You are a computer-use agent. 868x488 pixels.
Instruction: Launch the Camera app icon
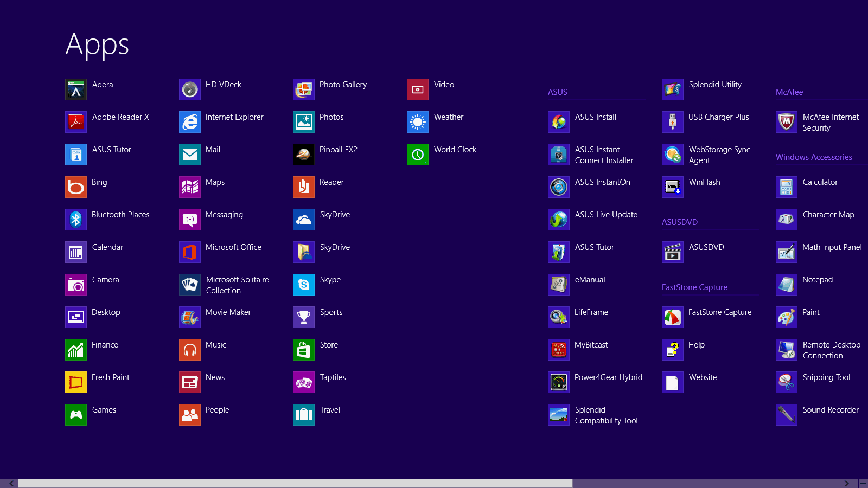pos(76,285)
